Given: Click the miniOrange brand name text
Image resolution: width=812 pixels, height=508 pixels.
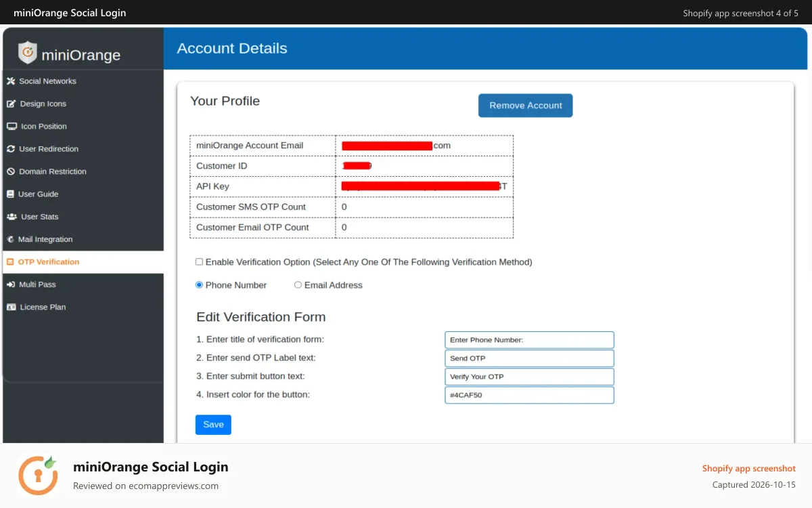Looking at the screenshot, I should click(x=81, y=55).
